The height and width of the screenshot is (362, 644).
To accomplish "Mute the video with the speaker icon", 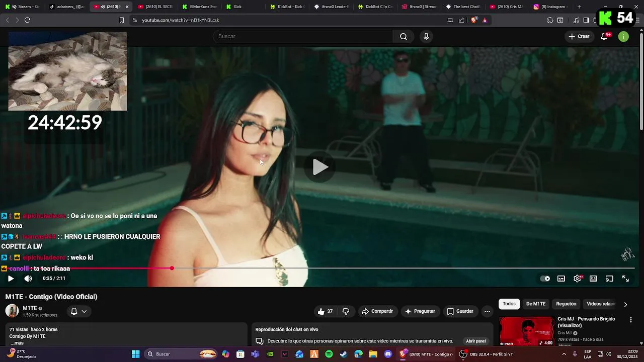I will pyautogui.click(x=28, y=279).
